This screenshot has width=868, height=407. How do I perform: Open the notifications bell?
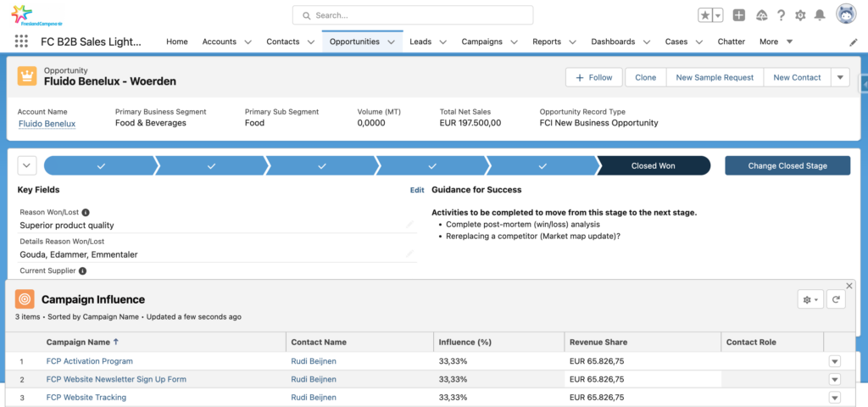tap(820, 15)
